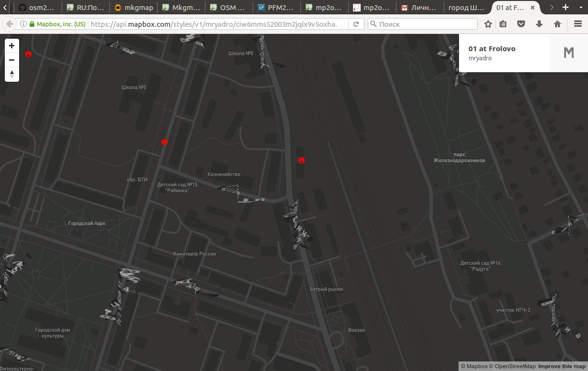
Task: Click the 01 at Frolovo title
Action: (492, 49)
